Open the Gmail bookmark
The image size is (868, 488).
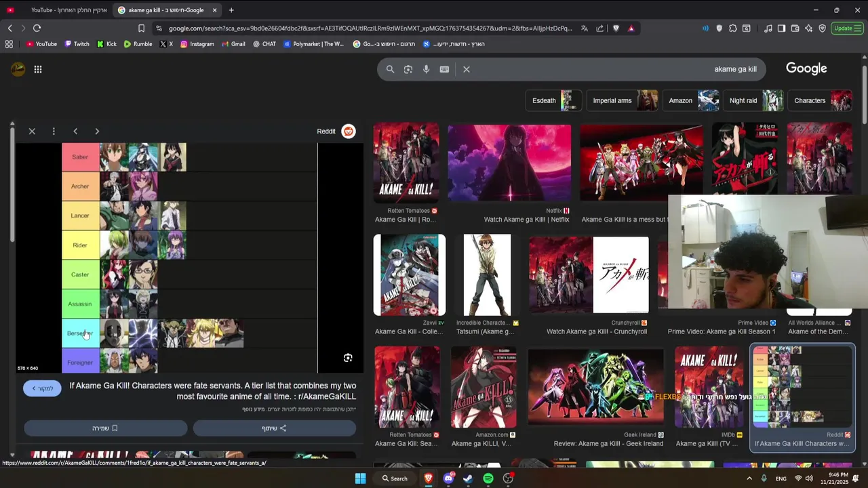coord(233,44)
